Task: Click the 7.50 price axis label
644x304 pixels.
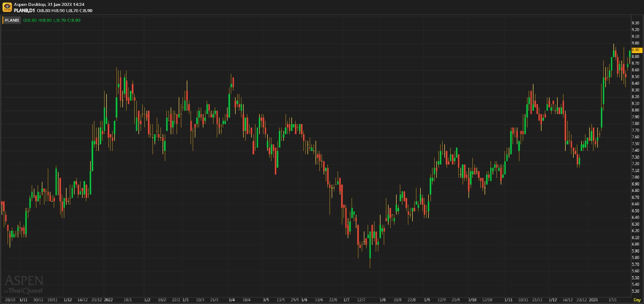Action: [x=635, y=144]
